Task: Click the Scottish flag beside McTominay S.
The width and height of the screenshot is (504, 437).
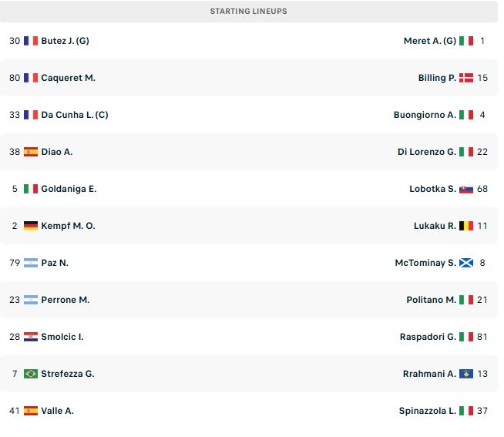Action: coord(466,263)
